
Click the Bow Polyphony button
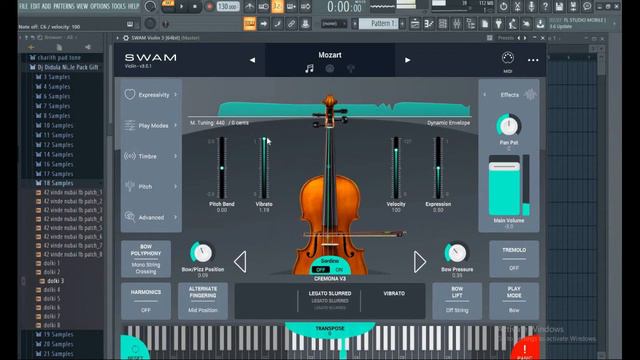146,259
